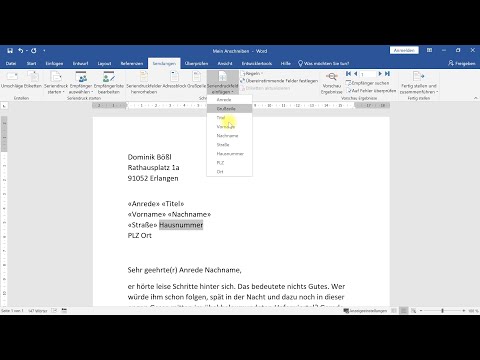Switch to print layout view icon
The image size is (480, 360).
[404, 311]
